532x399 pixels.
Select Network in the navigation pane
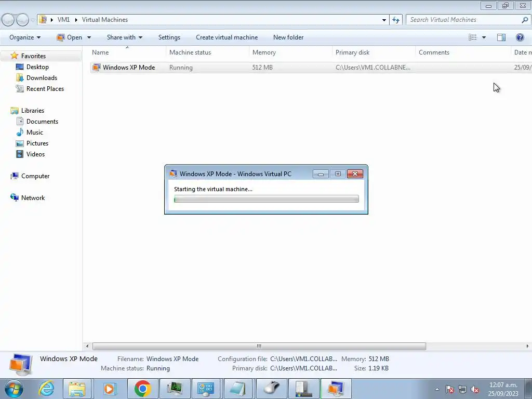33,198
